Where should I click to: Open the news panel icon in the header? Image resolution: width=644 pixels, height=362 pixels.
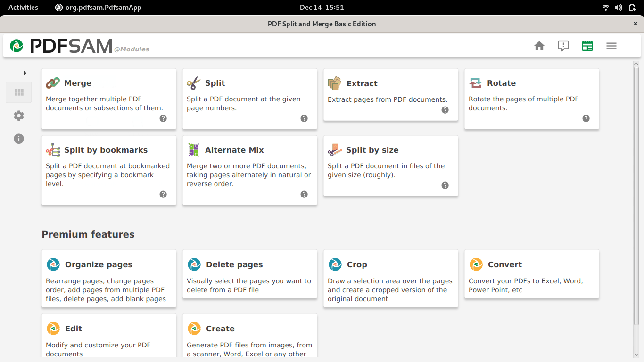(x=563, y=46)
